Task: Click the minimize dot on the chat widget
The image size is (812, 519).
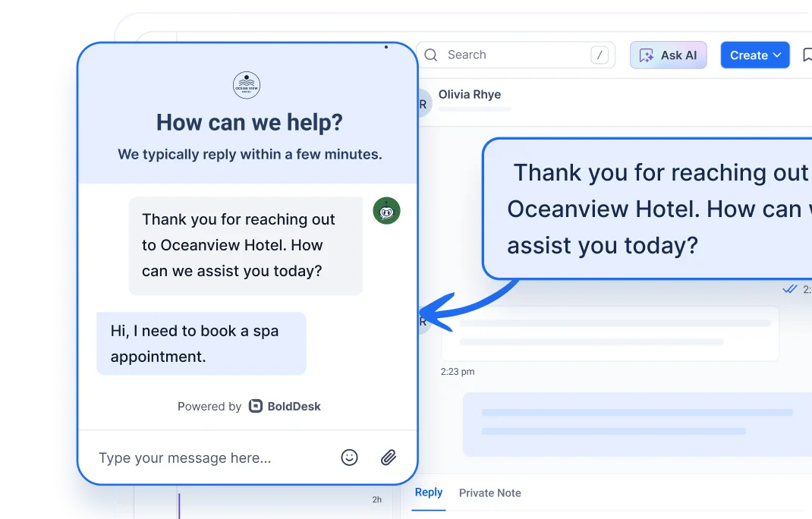Action: 386,46
